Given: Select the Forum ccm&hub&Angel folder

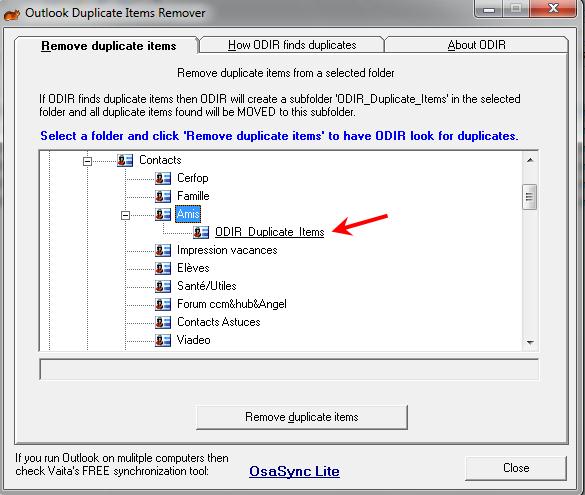Looking at the screenshot, I should tap(232, 304).
